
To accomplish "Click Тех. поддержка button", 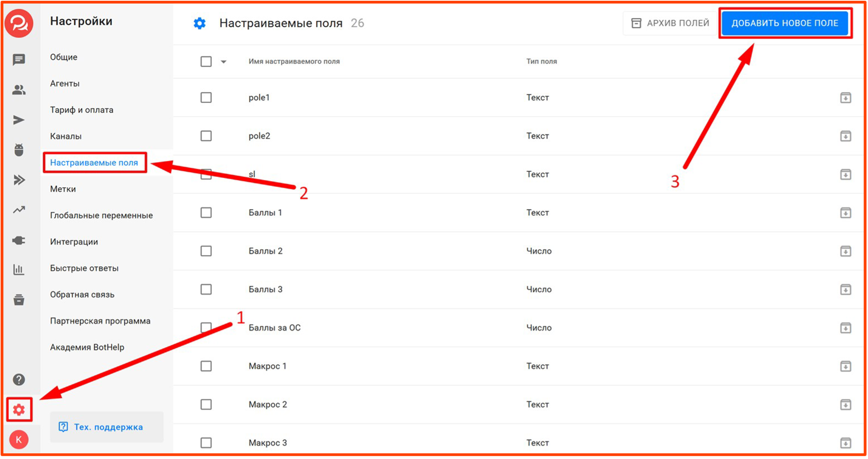I will point(107,427).
